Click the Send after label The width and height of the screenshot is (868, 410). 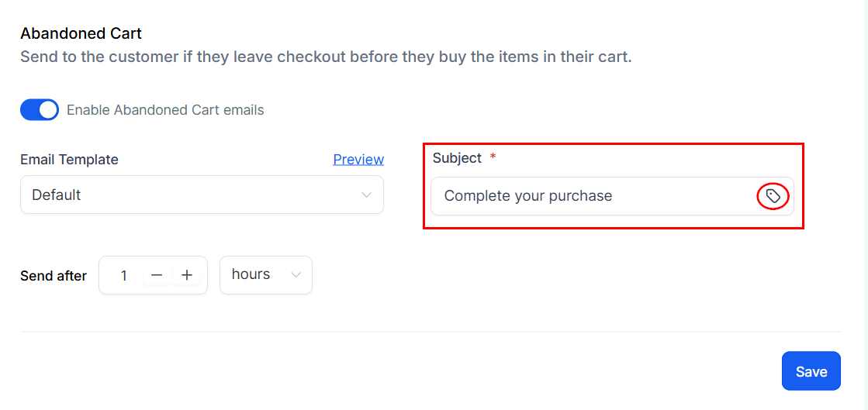click(x=54, y=276)
